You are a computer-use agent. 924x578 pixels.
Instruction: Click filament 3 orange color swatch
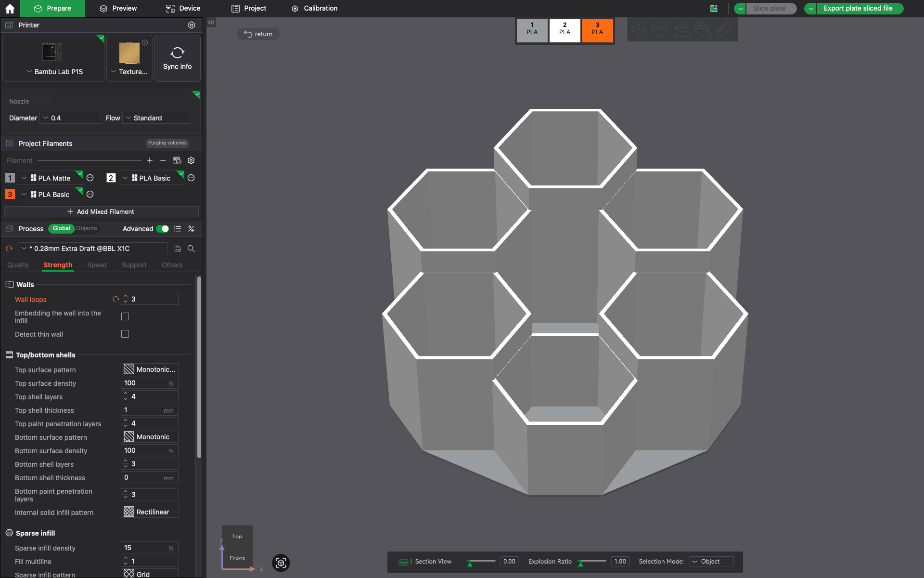coord(10,195)
